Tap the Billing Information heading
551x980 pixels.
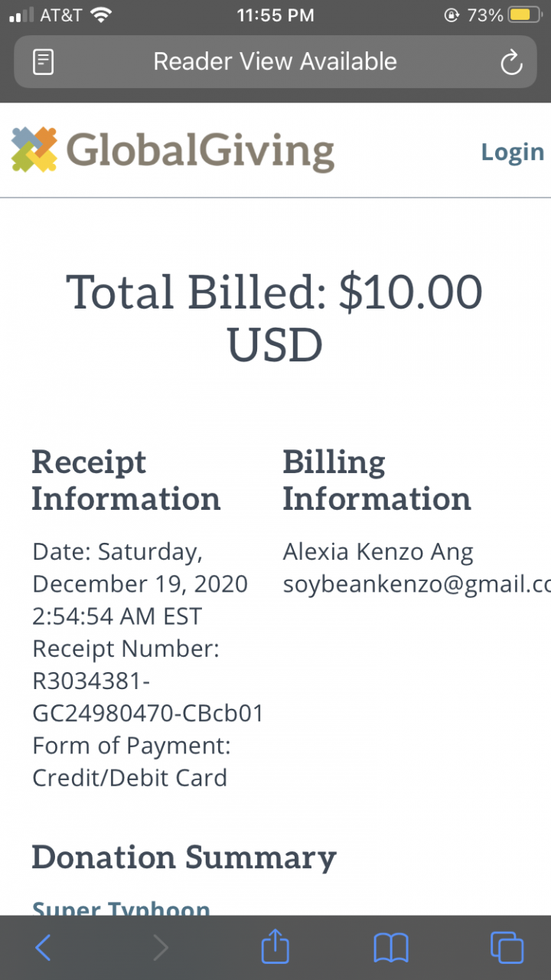point(377,480)
